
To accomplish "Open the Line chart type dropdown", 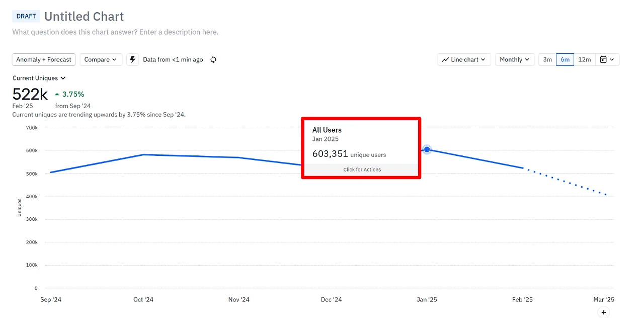I will (464, 59).
